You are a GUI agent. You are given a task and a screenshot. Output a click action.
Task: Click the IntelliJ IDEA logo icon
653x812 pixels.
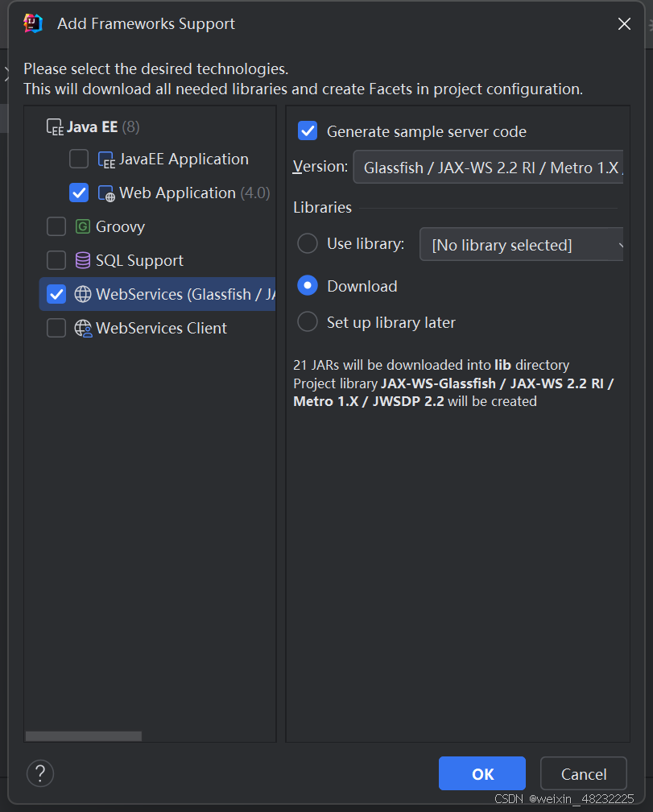pyautogui.click(x=32, y=23)
